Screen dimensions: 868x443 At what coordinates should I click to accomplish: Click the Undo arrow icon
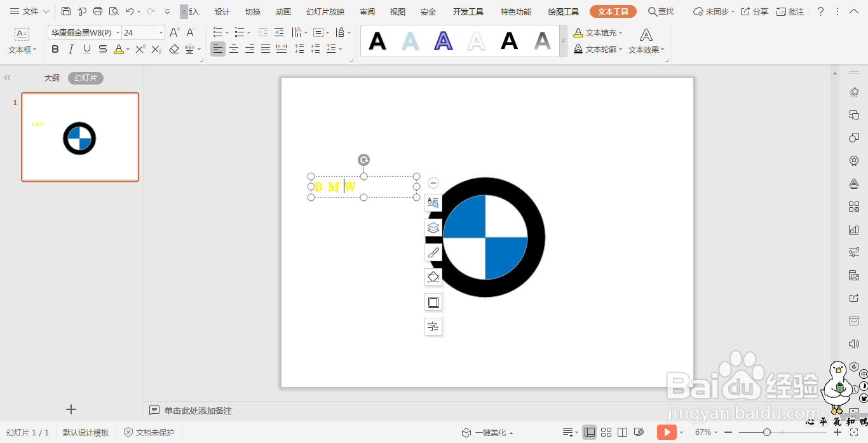pyautogui.click(x=130, y=11)
